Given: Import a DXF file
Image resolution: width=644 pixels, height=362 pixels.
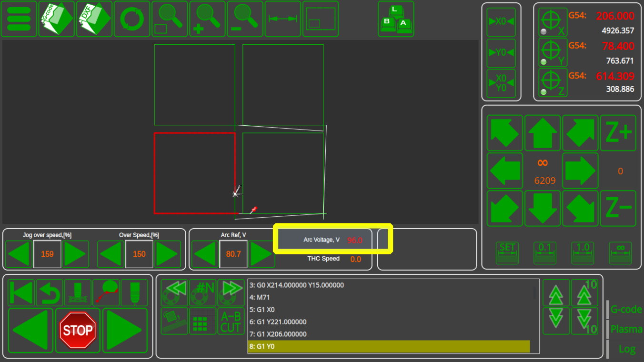Looking at the screenshot, I should point(94,19).
